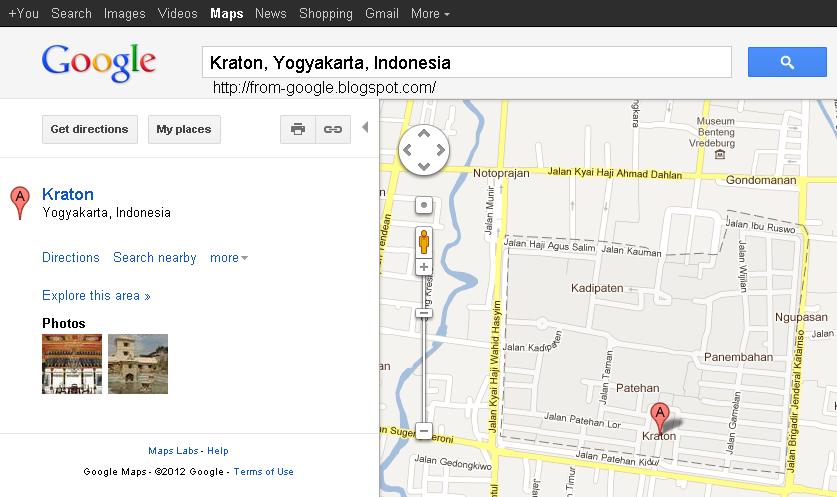
Task: Click the Jalan Patehan Lor label
Action: [582, 420]
